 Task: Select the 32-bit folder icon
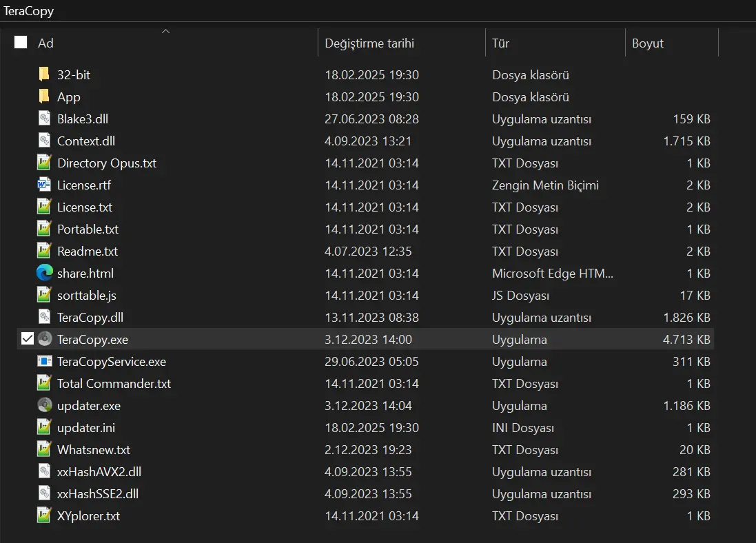(x=44, y=74)
